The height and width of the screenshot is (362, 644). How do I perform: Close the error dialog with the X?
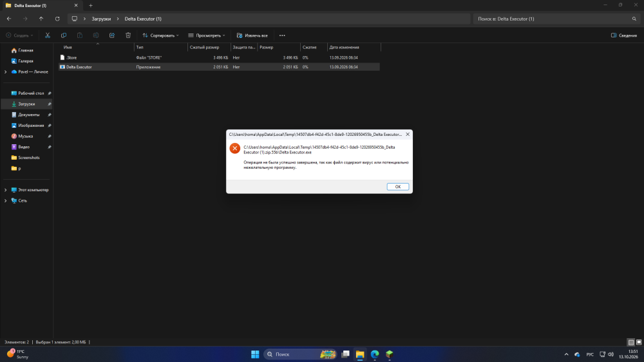408,135
